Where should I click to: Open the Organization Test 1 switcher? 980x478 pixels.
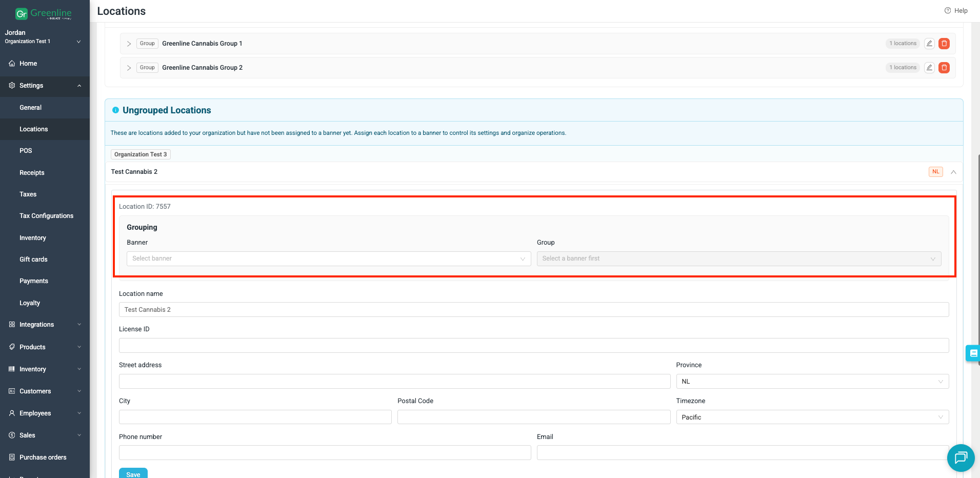tap(43, 42)
